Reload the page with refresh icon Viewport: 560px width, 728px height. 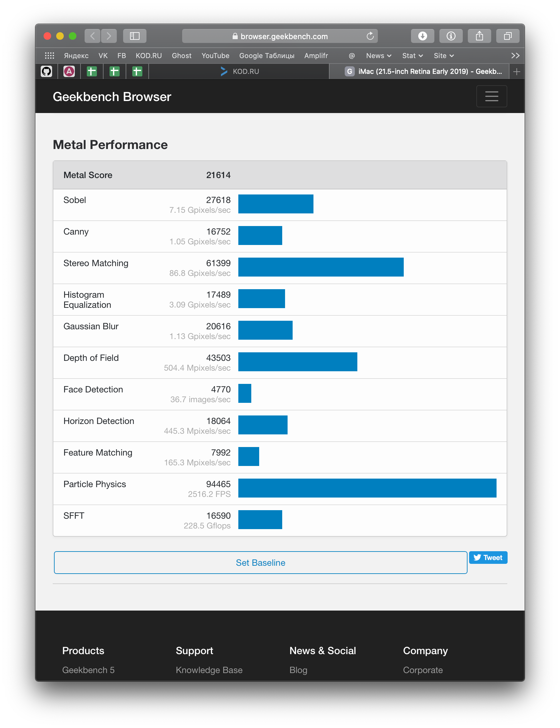(x=370, y=36)
